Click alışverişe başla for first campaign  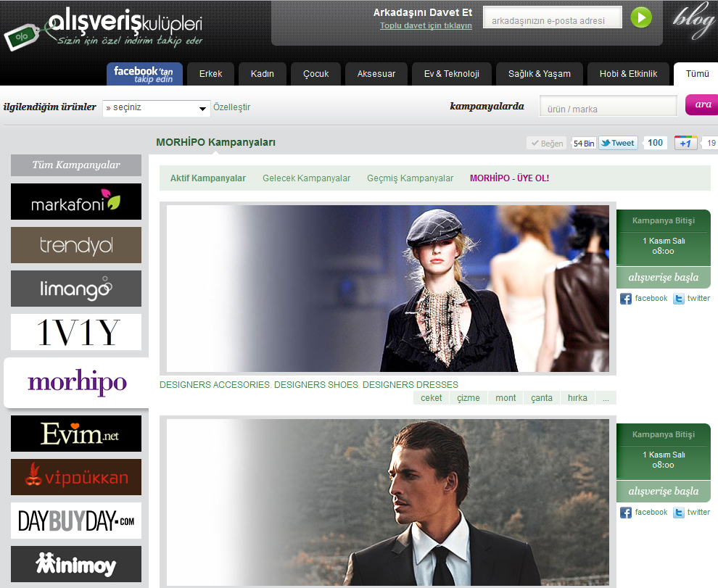click(664, 277)
